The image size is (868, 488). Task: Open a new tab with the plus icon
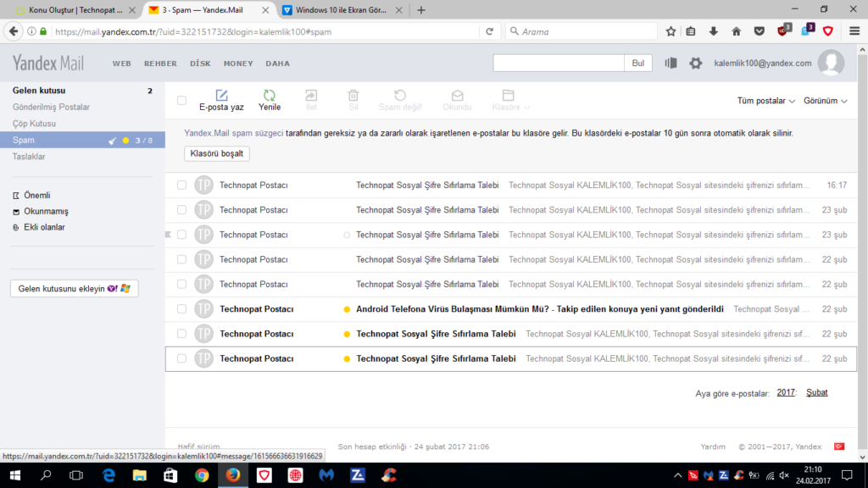[x=421, y=10]
